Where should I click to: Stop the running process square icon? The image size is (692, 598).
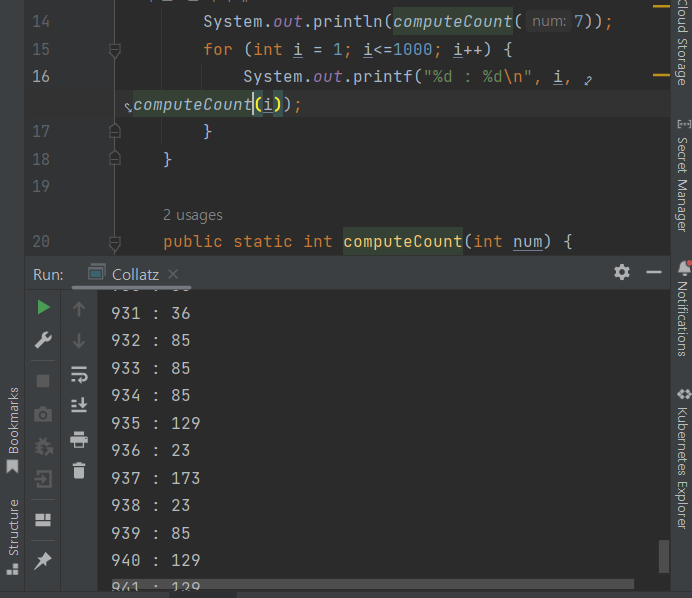tap(43, 381)
